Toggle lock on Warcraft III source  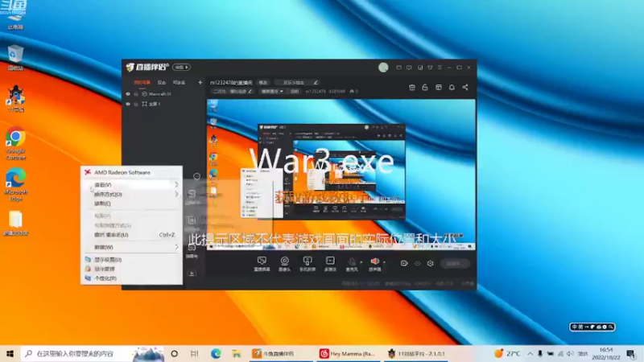(136, 94)
